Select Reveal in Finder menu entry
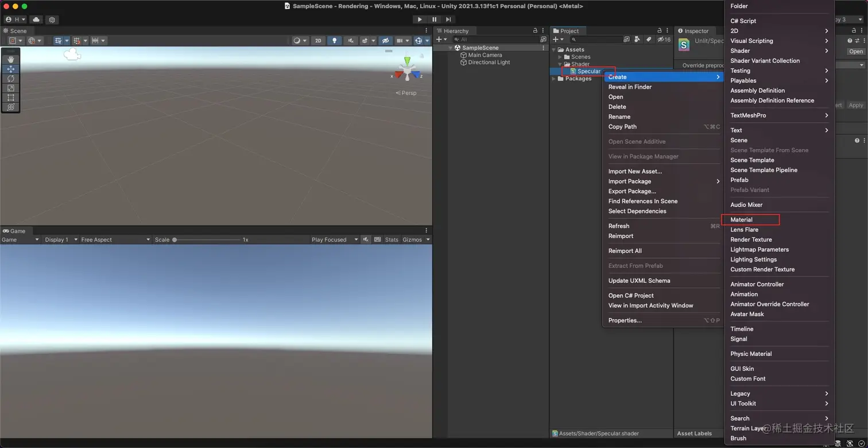 [x=630, y=87]
